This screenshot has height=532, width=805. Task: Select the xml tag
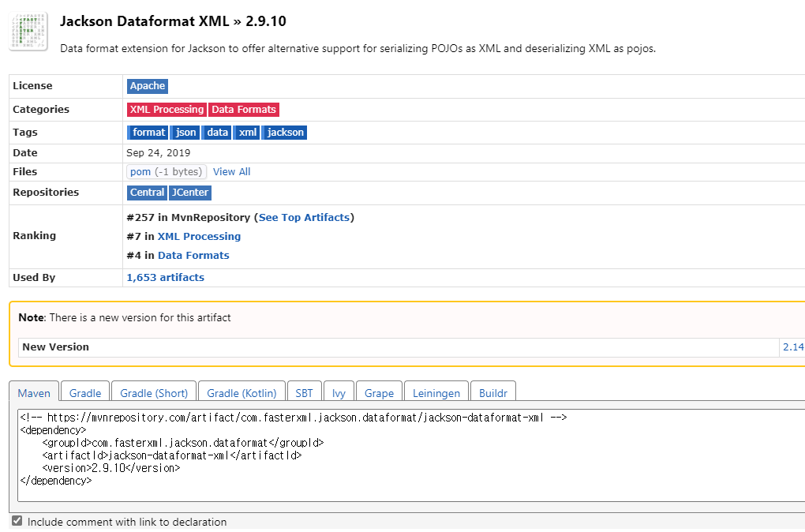(247, 133)
